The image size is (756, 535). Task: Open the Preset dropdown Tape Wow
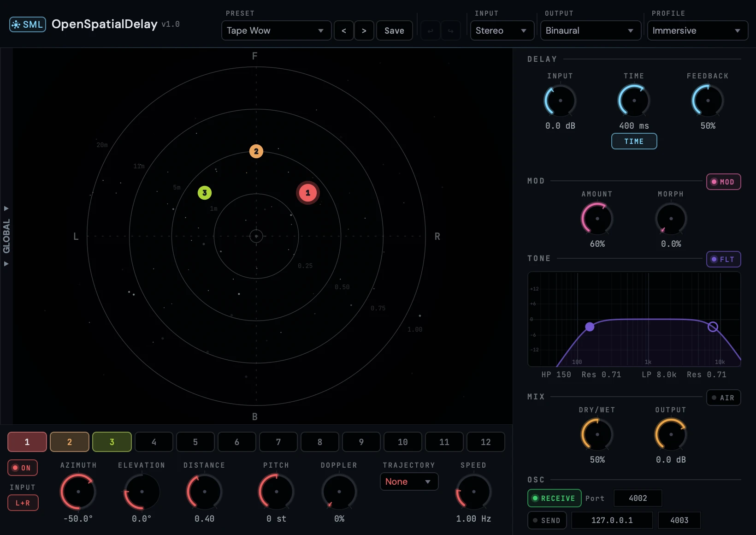[276, 30]
